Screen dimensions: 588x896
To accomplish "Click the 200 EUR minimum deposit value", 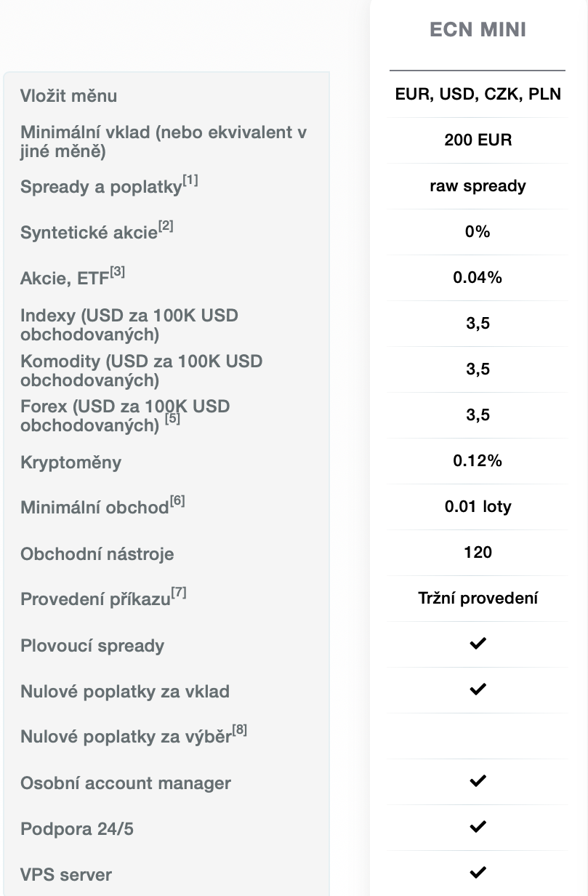I will tap(478, 140).
